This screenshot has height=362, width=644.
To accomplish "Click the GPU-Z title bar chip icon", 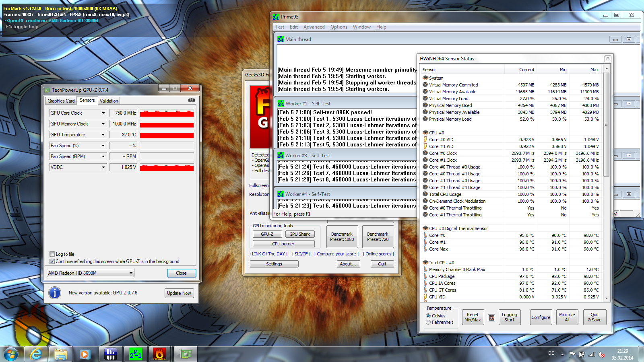I will [x=47, y=90].
